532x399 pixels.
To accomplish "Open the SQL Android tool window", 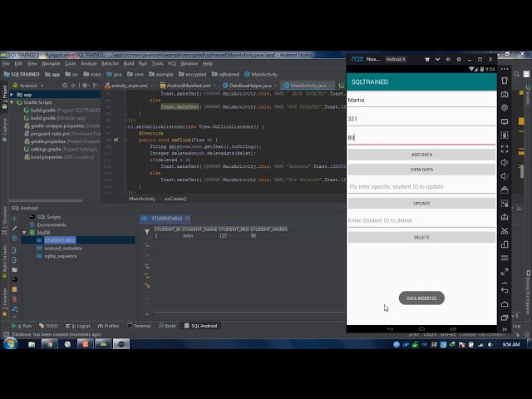I will point(200,326).
